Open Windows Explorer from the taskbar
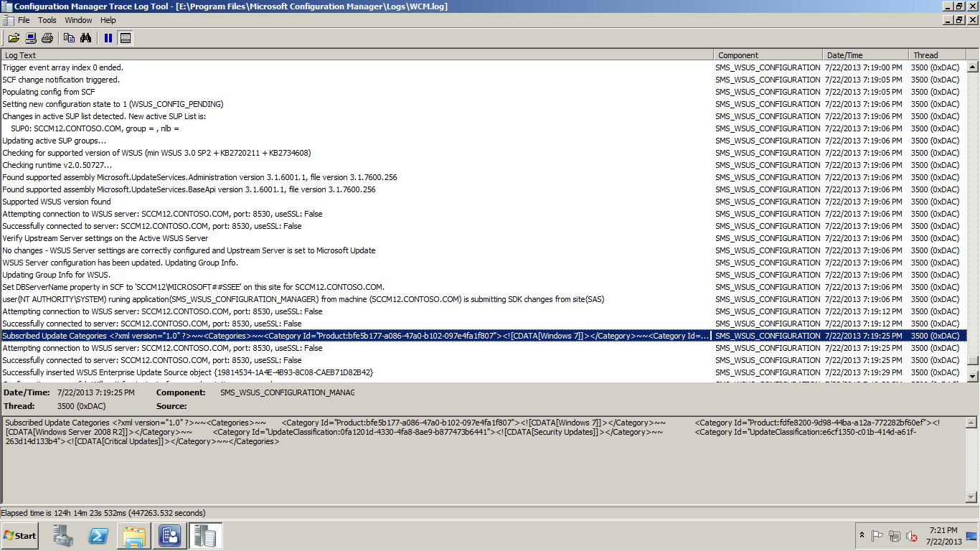980x551 pixels. pyautogui.click(x=134, y=536)
